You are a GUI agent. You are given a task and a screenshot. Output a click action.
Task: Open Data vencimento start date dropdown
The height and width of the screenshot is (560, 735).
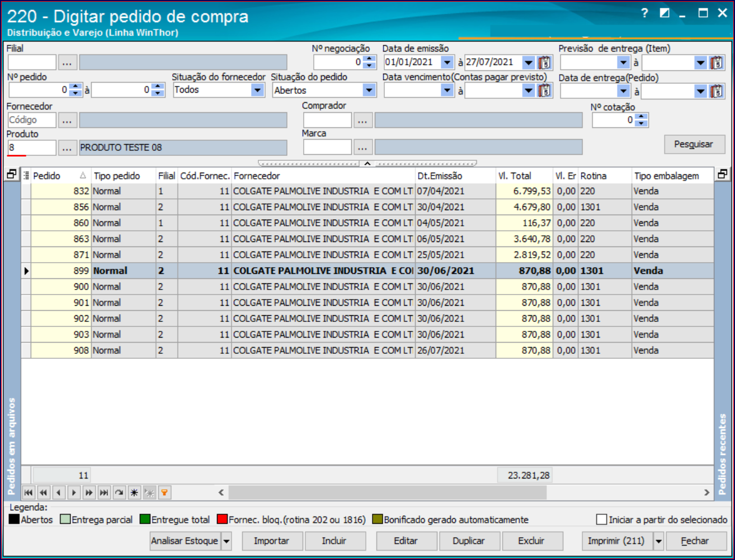[x=446, y=90]
